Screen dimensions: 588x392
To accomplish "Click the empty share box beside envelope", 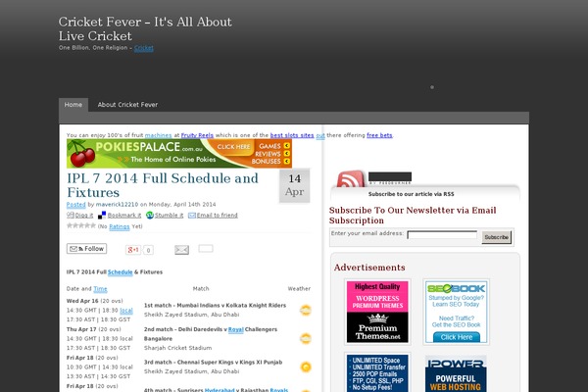I will (206, 248).
